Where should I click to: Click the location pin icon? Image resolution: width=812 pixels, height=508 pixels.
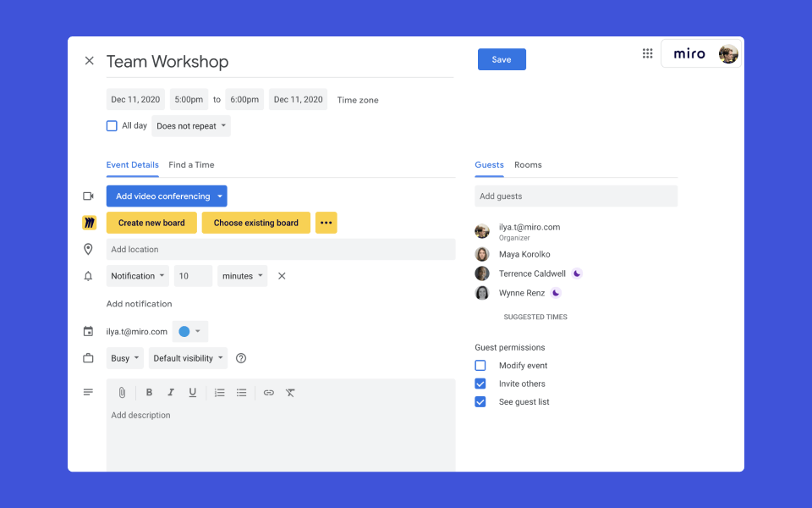pos(89,249)
